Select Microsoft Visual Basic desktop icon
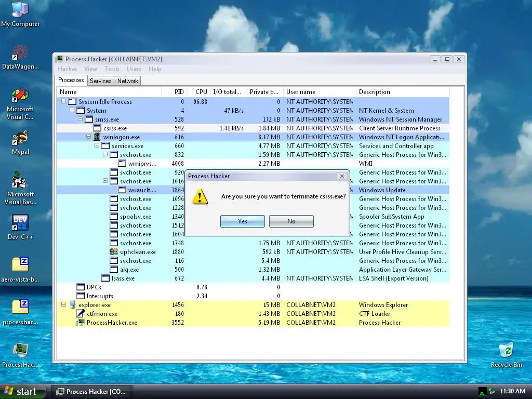The width and height of the screenshot is (532, 399). point(20,188)
